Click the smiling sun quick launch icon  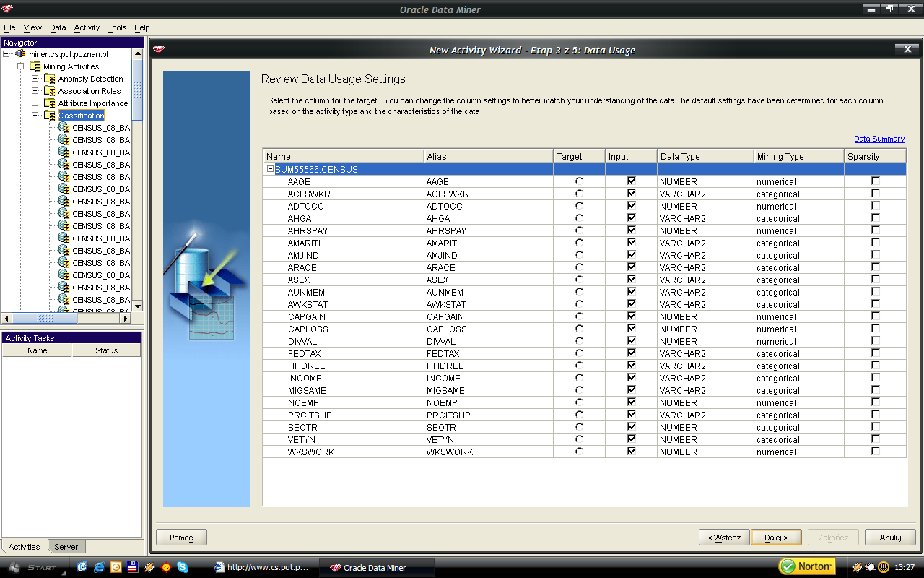point(166,567)
